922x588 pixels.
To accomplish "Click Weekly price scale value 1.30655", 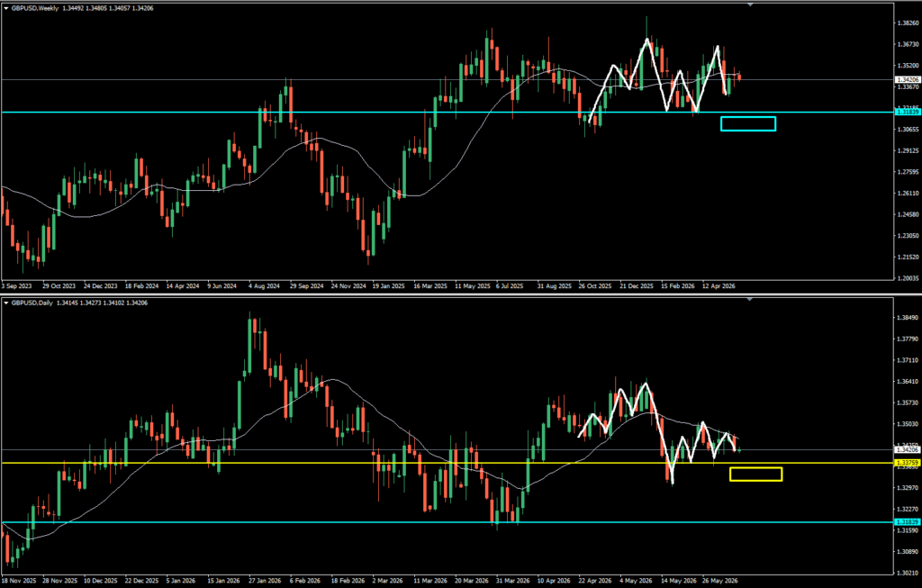I will pos(908,130).
